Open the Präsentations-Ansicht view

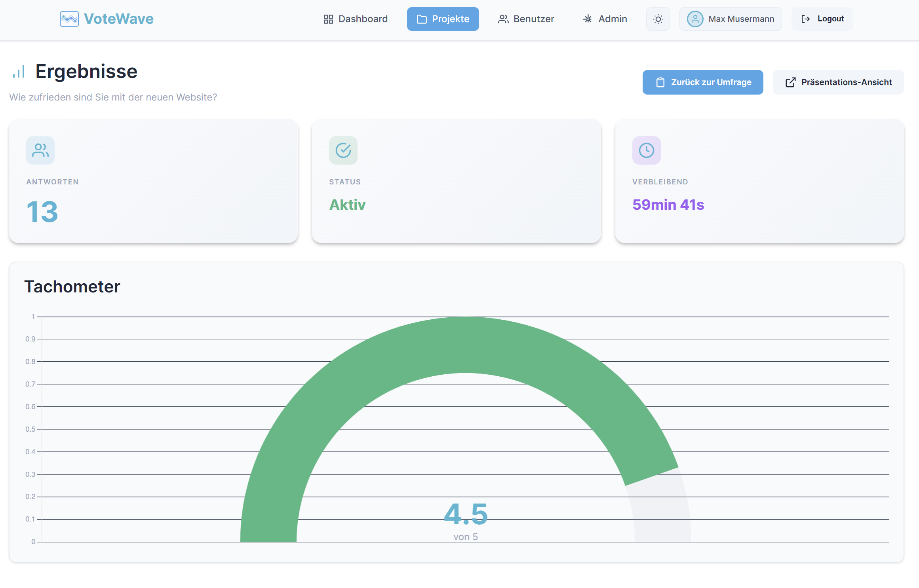tap(838, 82)
